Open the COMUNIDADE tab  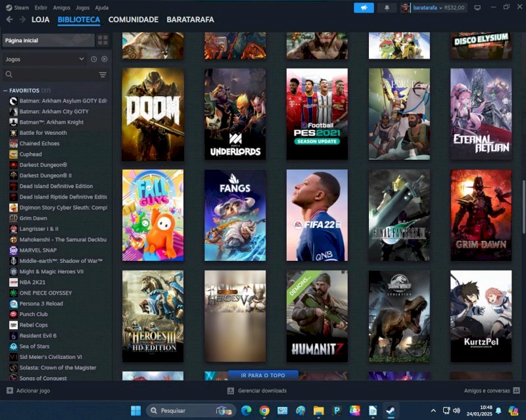[x=133, y=20]
